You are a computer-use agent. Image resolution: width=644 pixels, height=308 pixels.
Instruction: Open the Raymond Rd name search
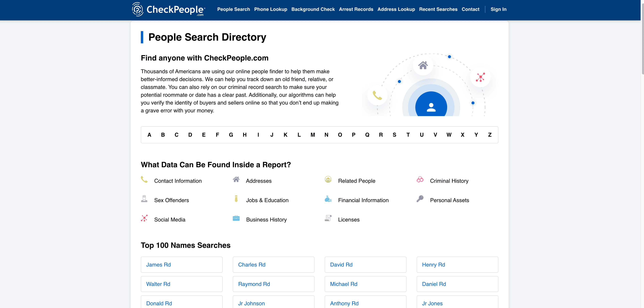254,284
